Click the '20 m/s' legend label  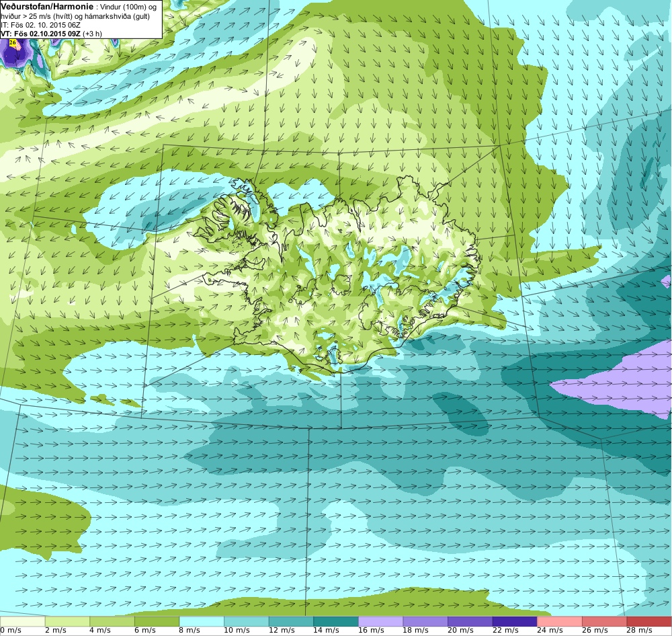pyautogui.click(x=461, y=631)
